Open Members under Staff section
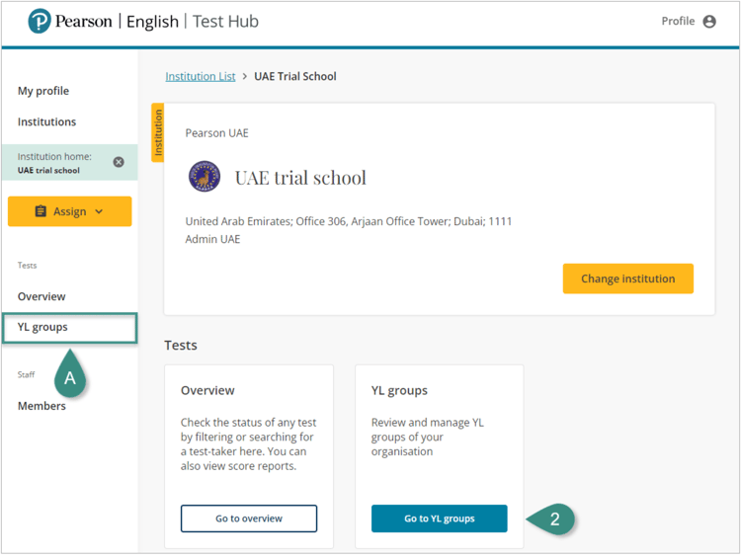Screen dimensions: 741x560 pyautogui.click(x=41, y=406)
